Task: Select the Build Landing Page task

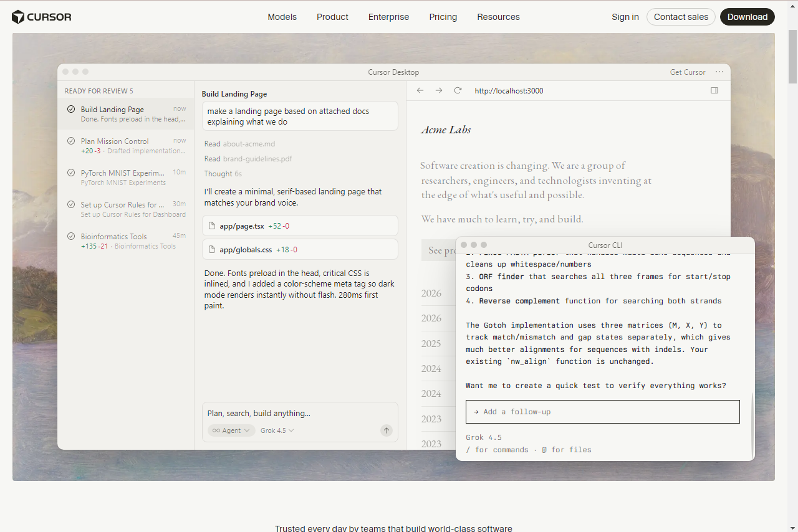Action: [126, 113]
